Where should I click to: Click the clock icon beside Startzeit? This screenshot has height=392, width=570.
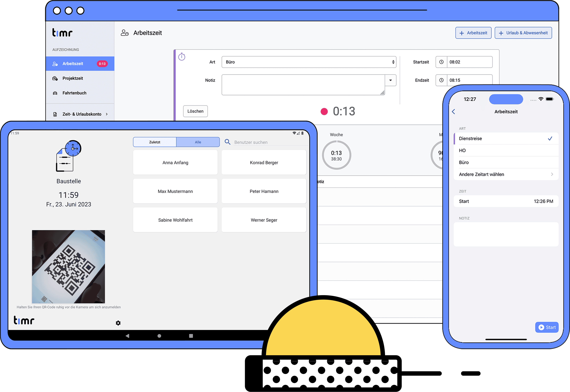(441, 62)
